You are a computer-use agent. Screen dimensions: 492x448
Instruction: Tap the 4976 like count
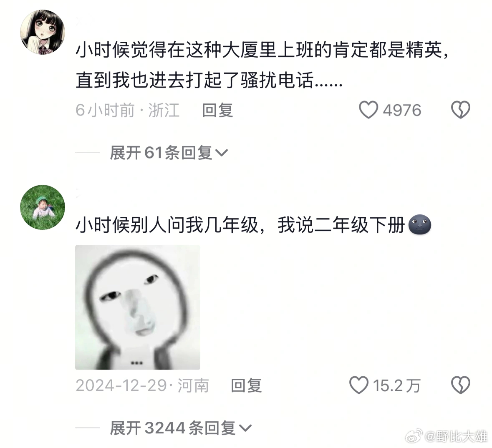[402, 111]
